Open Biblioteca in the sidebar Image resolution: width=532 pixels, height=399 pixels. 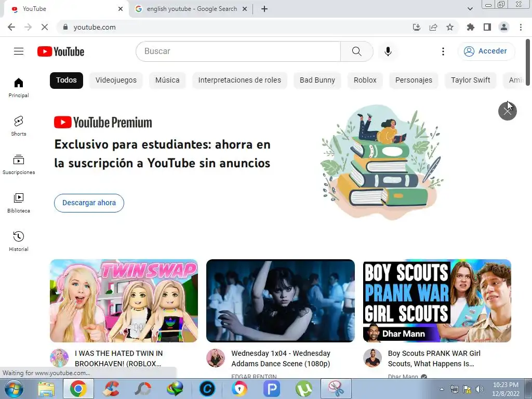pos(19,203)
